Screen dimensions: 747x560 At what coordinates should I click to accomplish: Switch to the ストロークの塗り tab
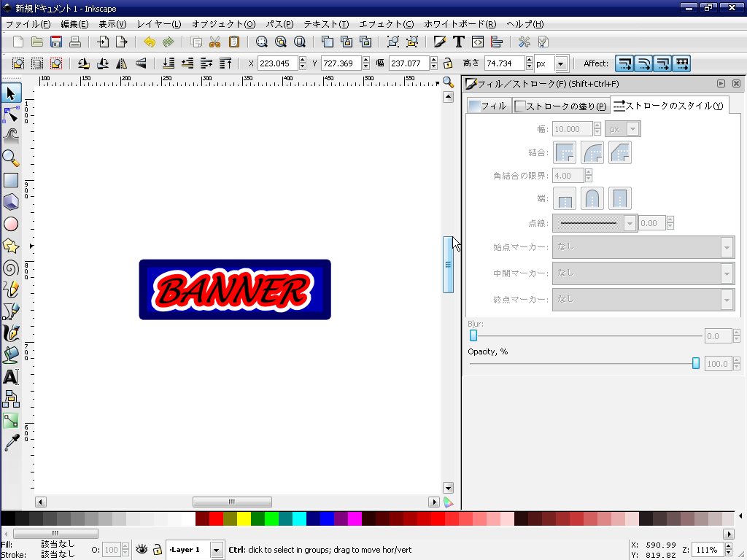561,106
